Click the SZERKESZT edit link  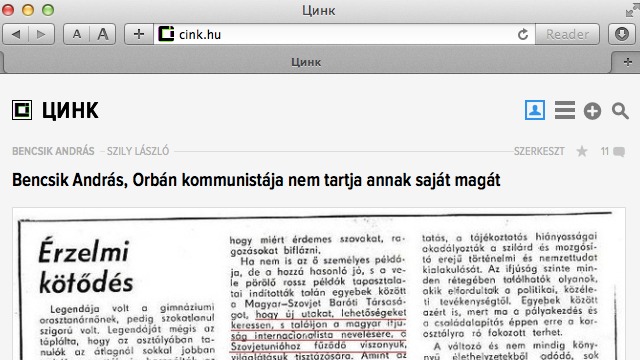(x=539, y=151)
